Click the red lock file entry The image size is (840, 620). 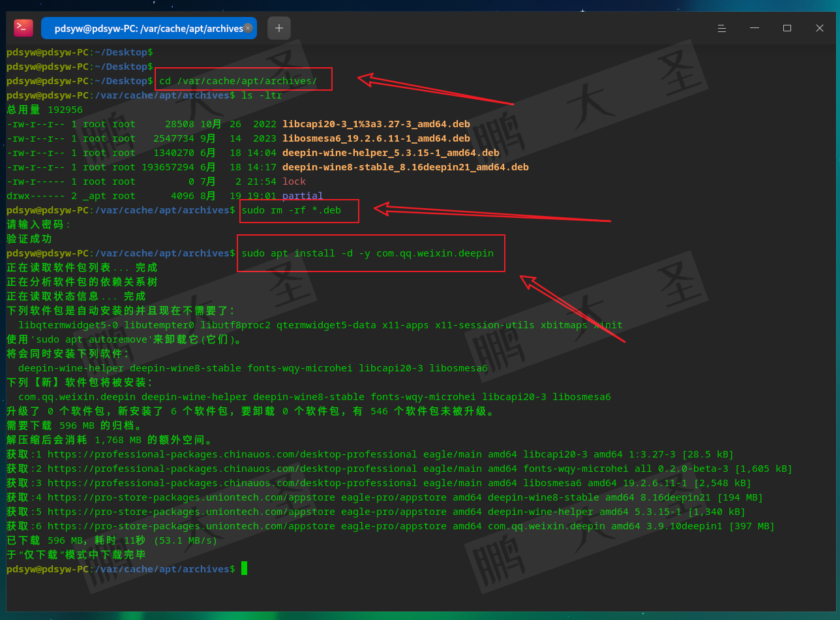[293, 181]
